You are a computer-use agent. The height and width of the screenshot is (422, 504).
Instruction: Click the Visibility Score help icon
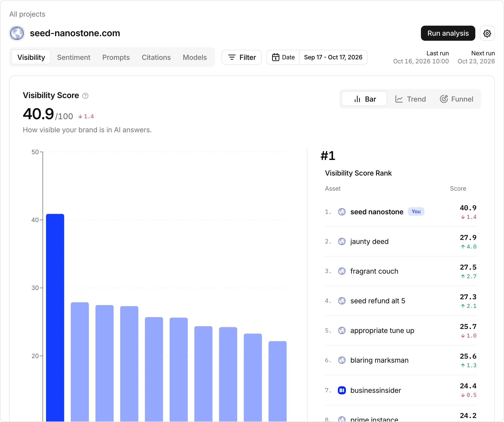[85, 96]
